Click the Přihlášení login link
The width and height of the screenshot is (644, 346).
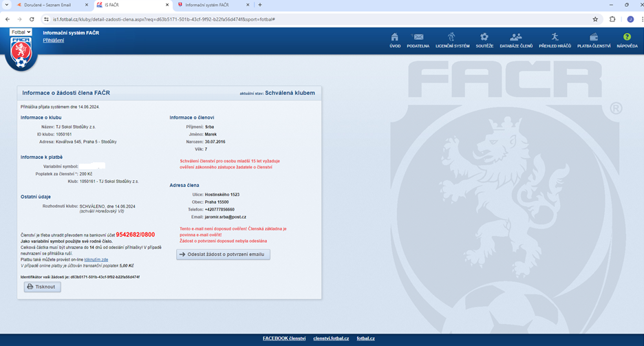[x=54, y=40]
